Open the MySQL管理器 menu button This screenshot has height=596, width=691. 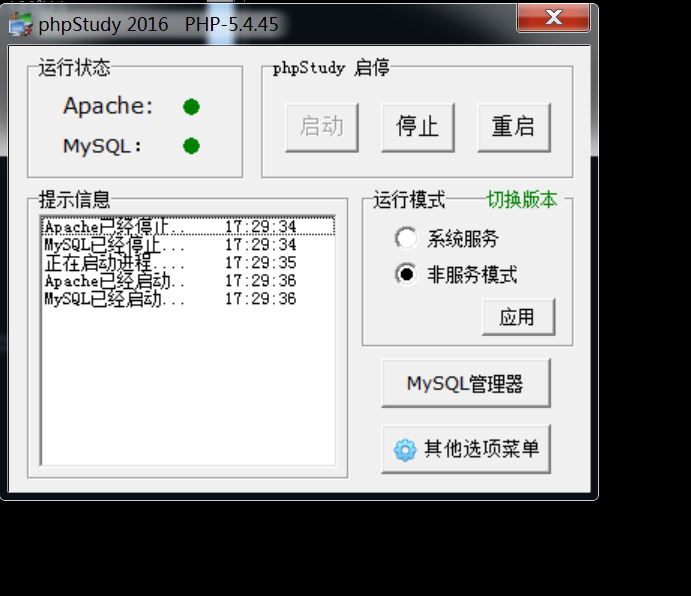click(466, 383)
